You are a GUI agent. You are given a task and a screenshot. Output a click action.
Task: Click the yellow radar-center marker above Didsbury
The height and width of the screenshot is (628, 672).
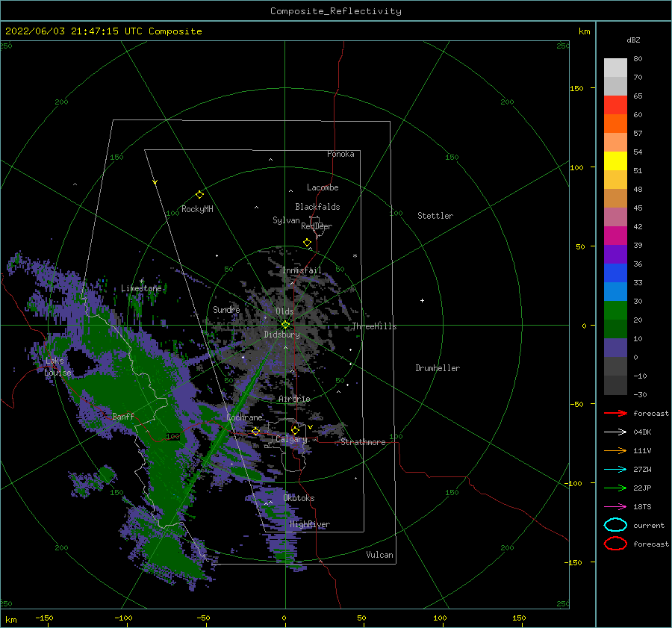coord(285,325)
